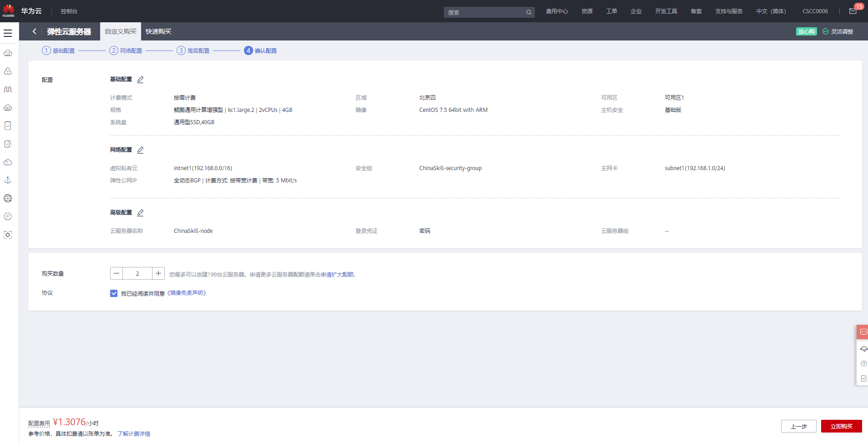
Task: Click the diamond-in-square sidebar icon
Action: (8, 235)
